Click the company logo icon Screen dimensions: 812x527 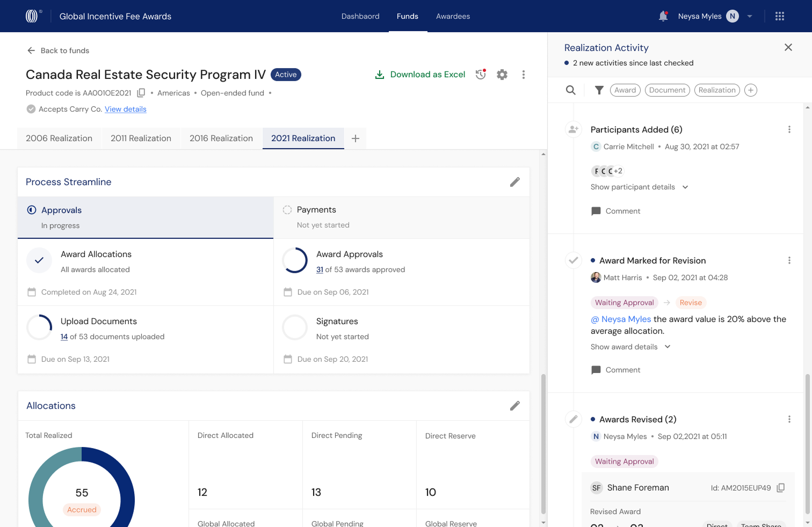click(x=32, y=16)
